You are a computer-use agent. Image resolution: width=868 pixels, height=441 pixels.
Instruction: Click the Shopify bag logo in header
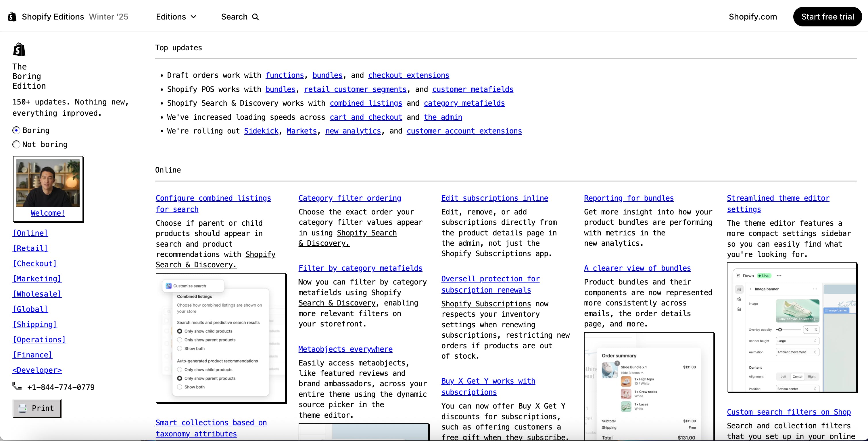click(12, 16)
